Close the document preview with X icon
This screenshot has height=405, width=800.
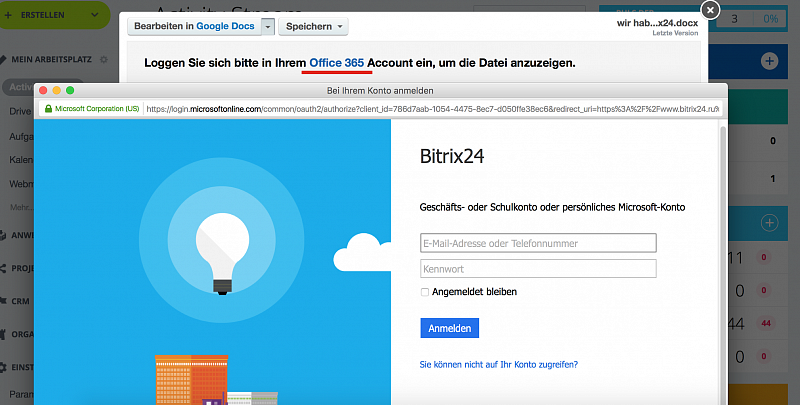point(710,10)
